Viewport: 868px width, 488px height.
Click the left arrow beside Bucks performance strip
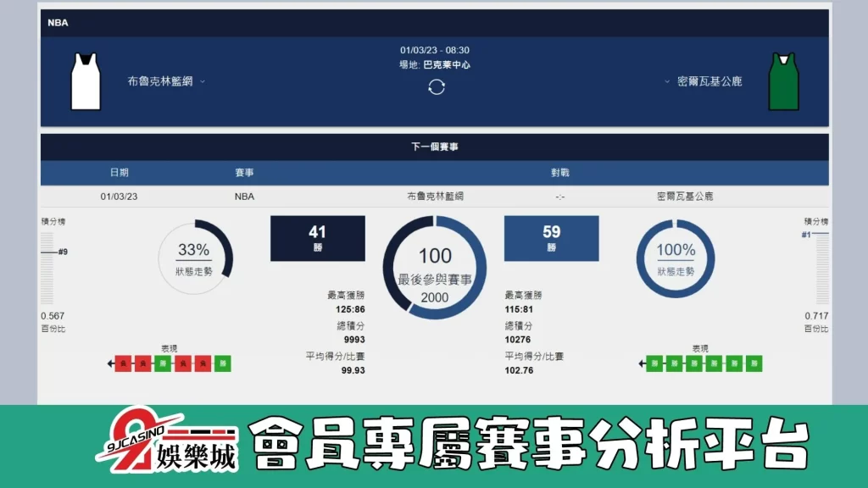(x=643, y=363)
